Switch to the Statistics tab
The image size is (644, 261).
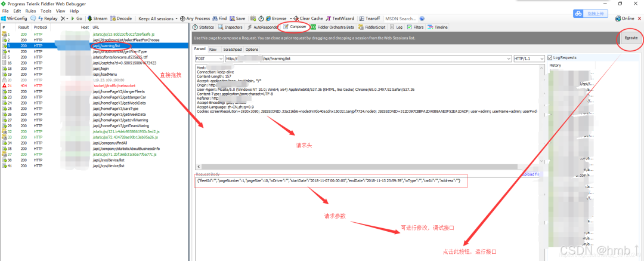pyautogui.click(x=203, y=27)
